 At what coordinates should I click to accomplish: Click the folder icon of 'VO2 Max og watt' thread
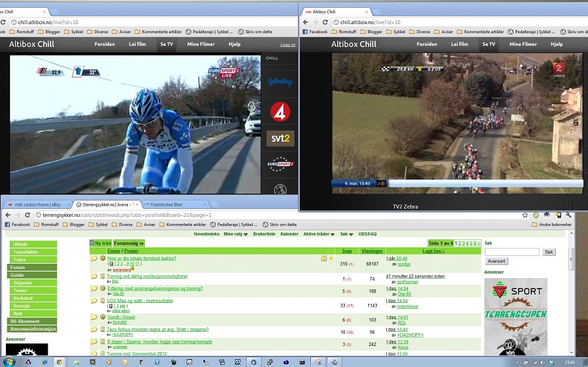93,300
